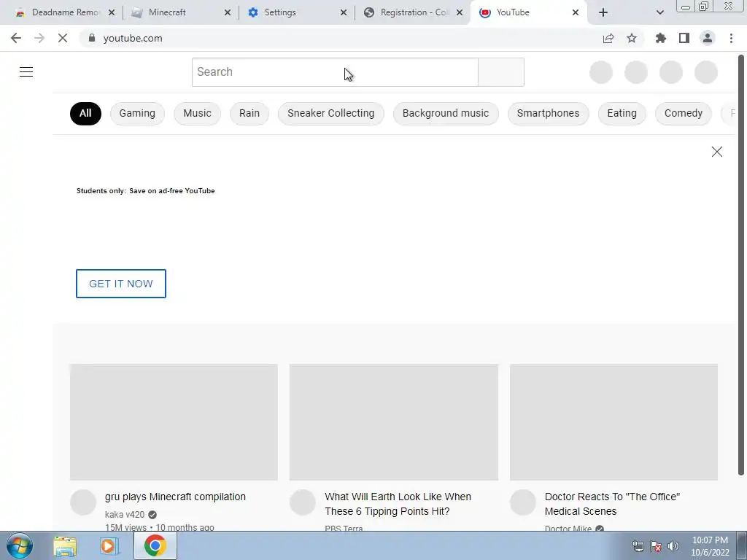Stop loading the page with the X button

pyautogui.click(x=63, y=38)
